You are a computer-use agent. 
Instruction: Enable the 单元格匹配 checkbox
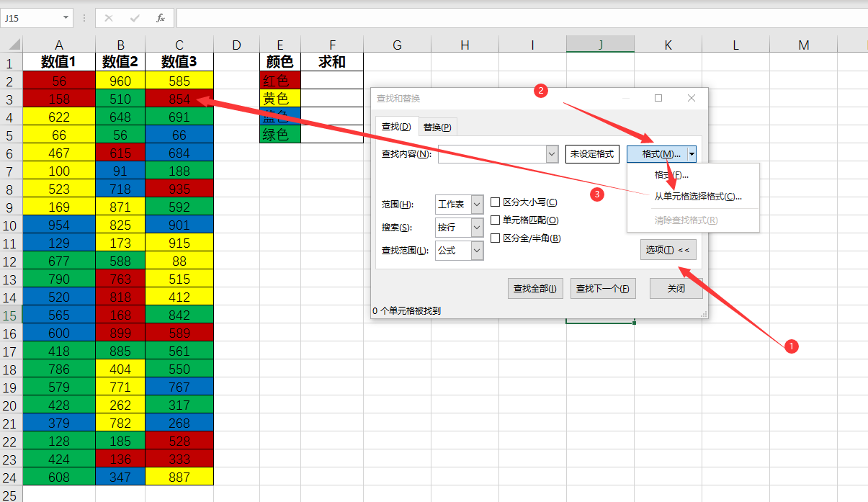[495, 220]
